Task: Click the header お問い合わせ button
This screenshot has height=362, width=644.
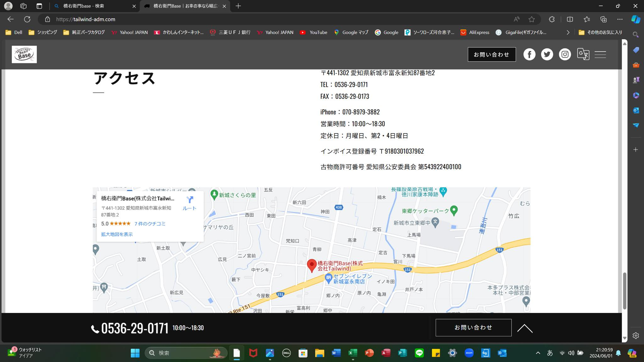Action: [x=491, y=54]
